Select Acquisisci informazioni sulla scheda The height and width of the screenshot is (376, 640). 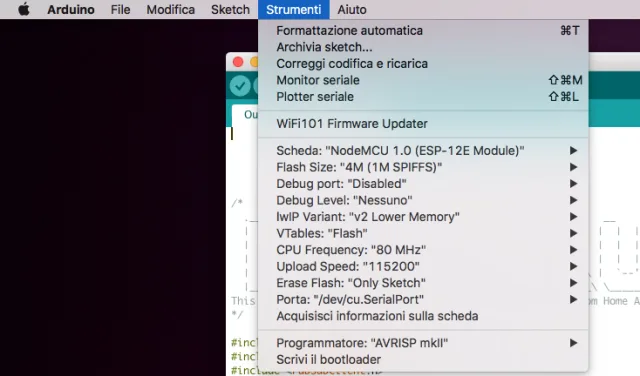[x=423, y=316]
